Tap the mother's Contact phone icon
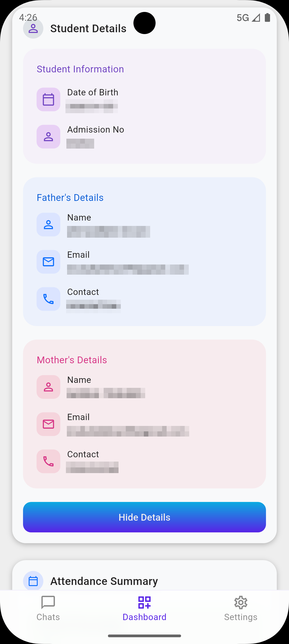The image size is (289, 644). click(48, 461)
